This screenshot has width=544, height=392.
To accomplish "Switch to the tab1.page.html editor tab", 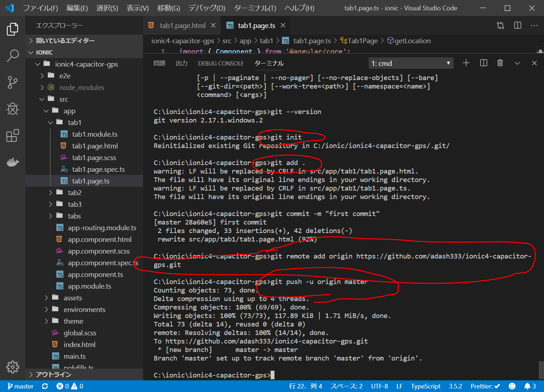I will point(182,25).
